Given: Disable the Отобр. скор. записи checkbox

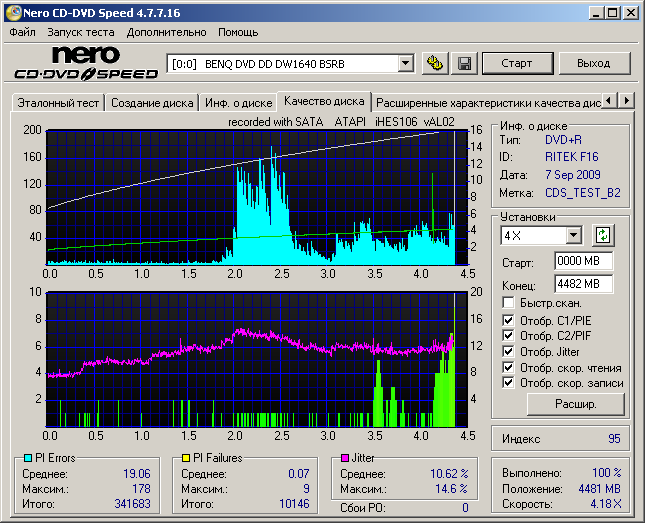Looking at the screenshot, I should pos(508,382).
